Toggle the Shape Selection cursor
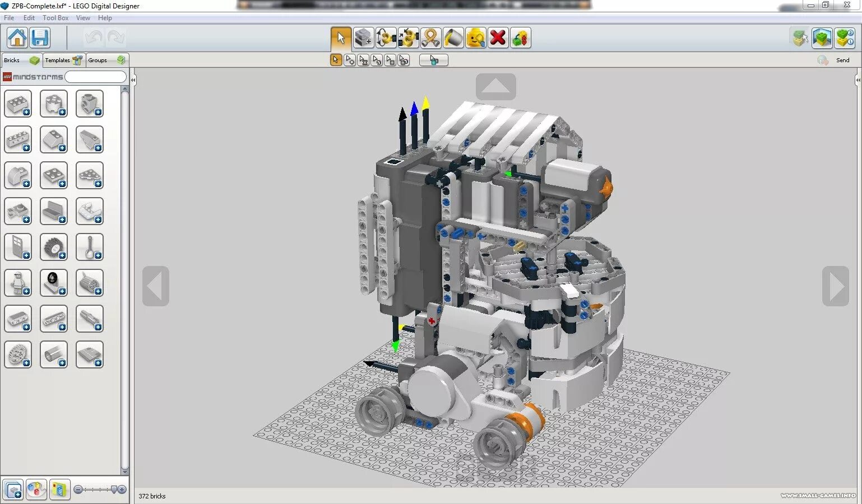862x504 pixels. coord(390,60)
